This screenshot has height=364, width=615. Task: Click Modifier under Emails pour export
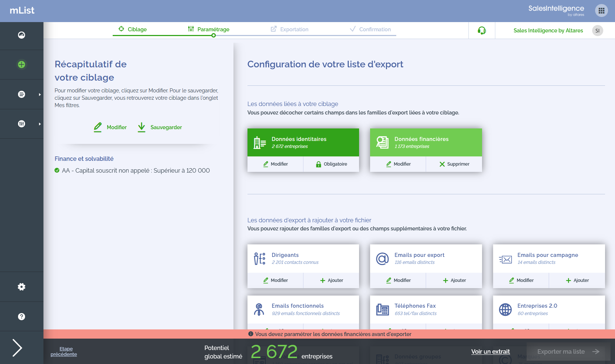[398, 280]
